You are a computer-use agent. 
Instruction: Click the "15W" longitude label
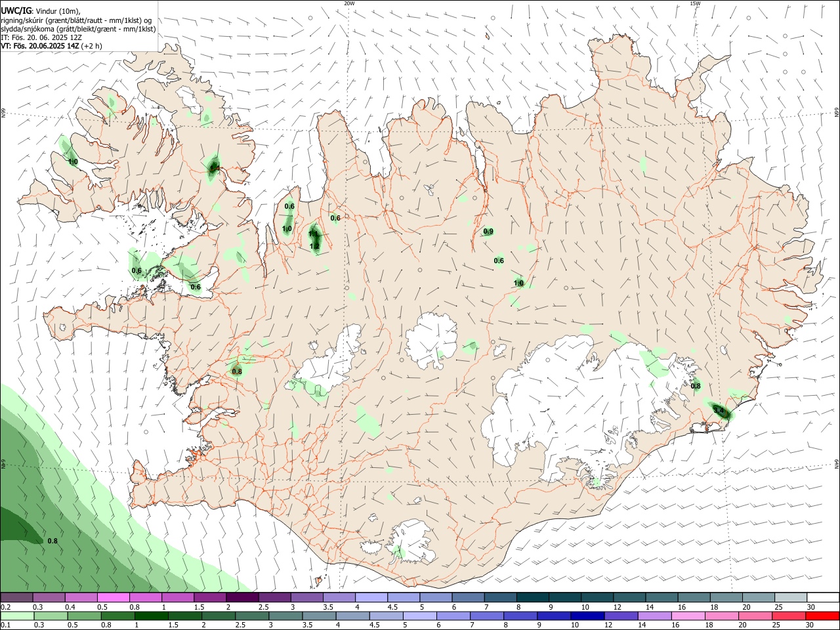pyautogui.click(x=695, y=3)
